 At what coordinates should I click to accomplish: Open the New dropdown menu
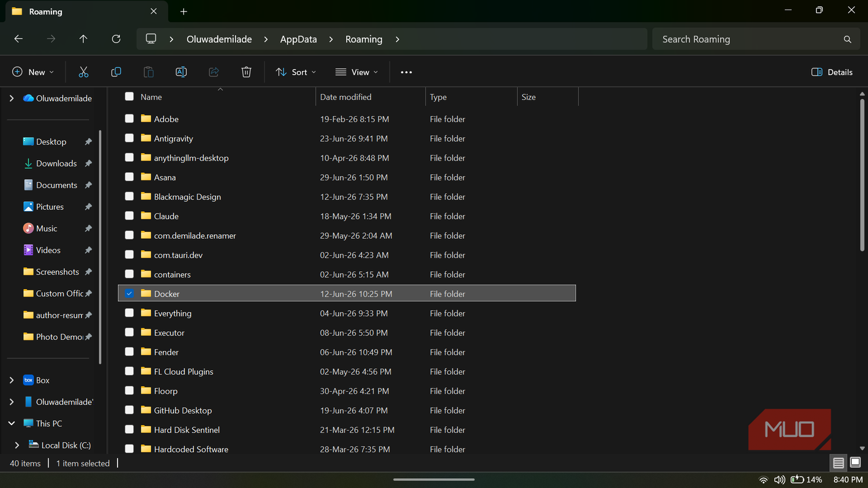point(33,72)
